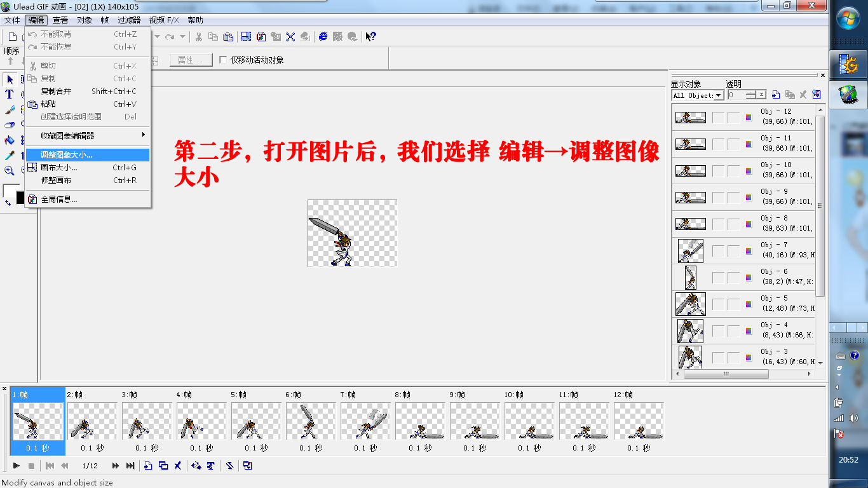The width and height of the screenshot is (868, 488).
Task: Toggle first checkbox box for Obj - 8
Action: 718,224
